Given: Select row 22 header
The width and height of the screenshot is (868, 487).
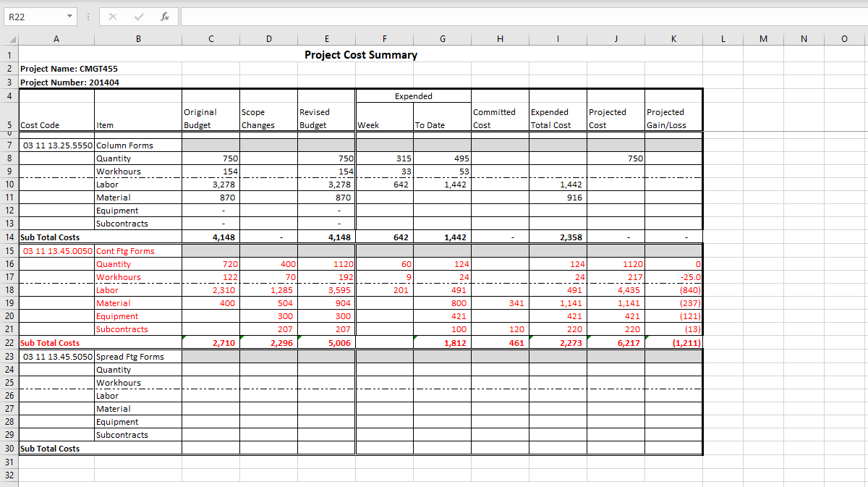Looking at the screenshot, I should pyautogui.click(x=9, y=342).
